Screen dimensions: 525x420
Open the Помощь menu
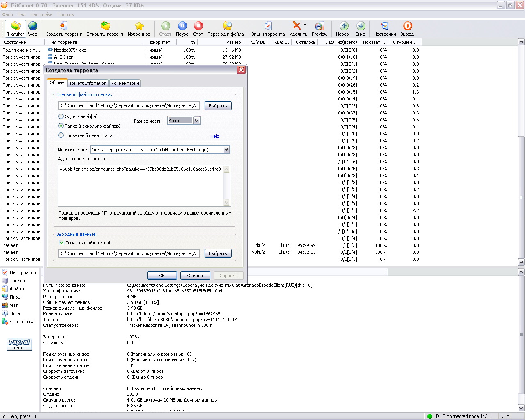(x=66, y=14)
